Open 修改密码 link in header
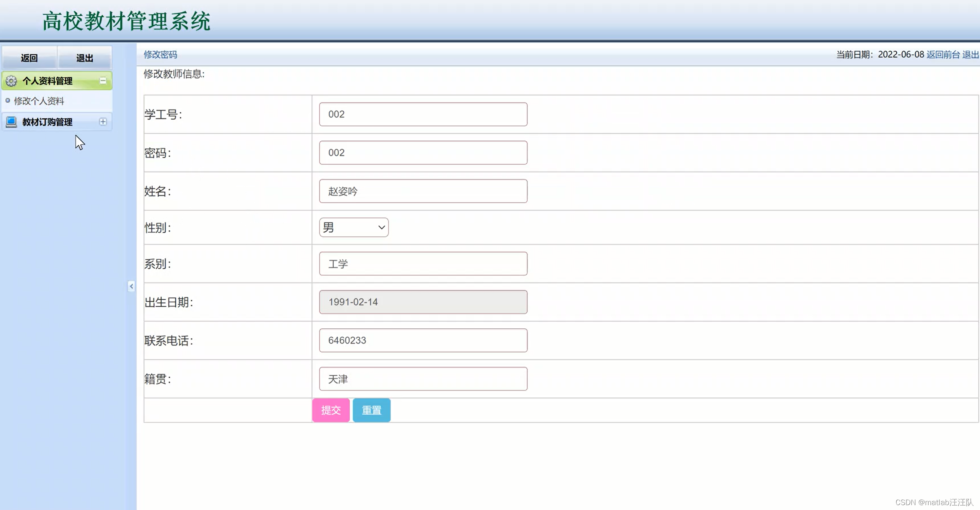The width and height of the screenshot is (980, 510). tap(160, 54)
